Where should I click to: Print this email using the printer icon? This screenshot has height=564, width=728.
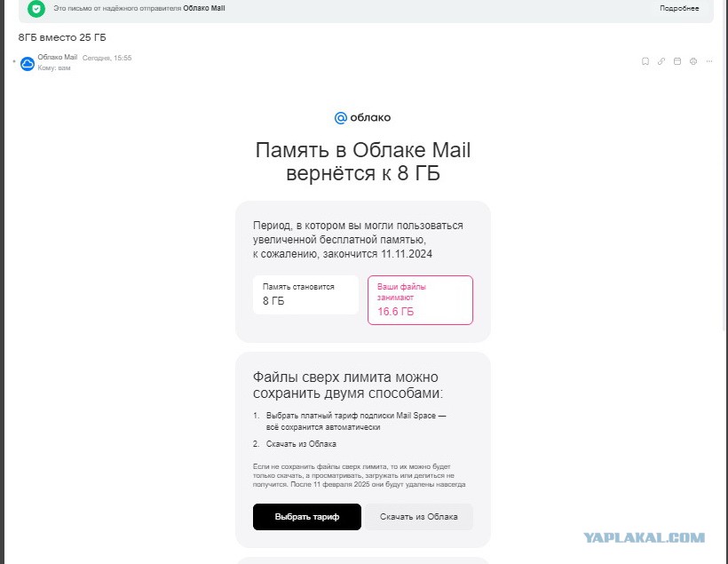point(693,61)
